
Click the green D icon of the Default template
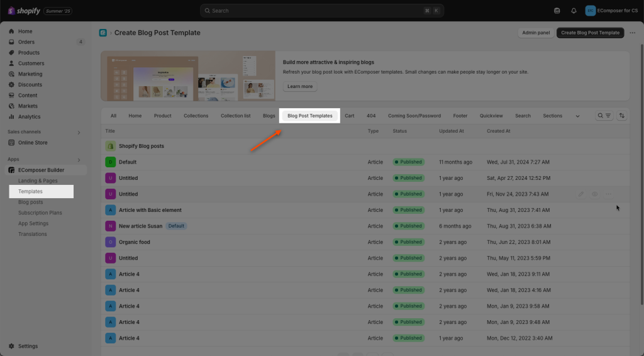[x=111, y=162]
